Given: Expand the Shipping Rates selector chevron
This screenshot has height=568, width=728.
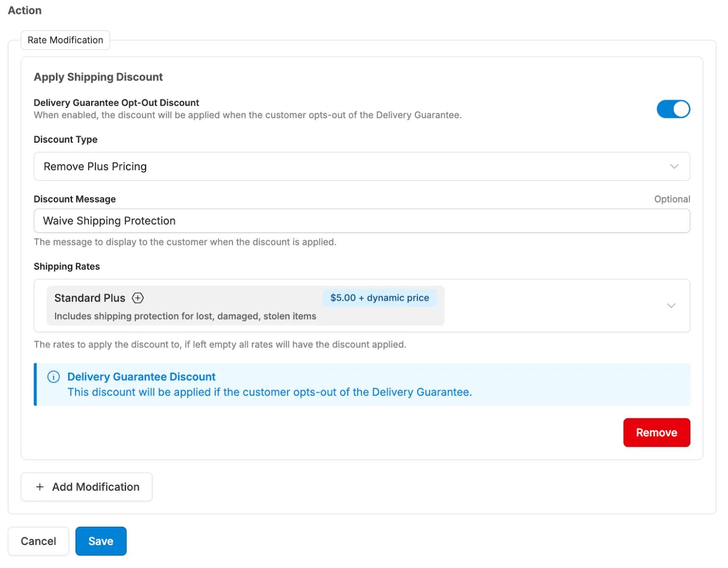Looking at the screenshot, I should click(x=671, y=306).
